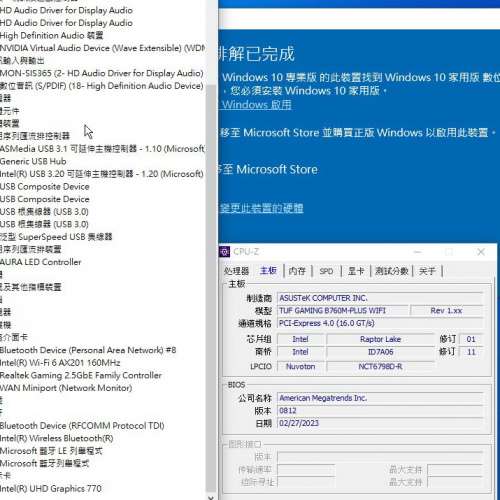Click the TUF GAMING B760M-PLUS WIFI model field
This screenshot has width=500, height=500.
pos(343,311)
